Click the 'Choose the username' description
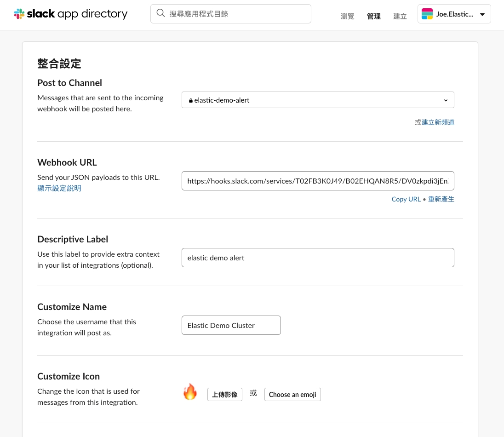The height and width of the screenshot is (437, 504). pos(86,327)
